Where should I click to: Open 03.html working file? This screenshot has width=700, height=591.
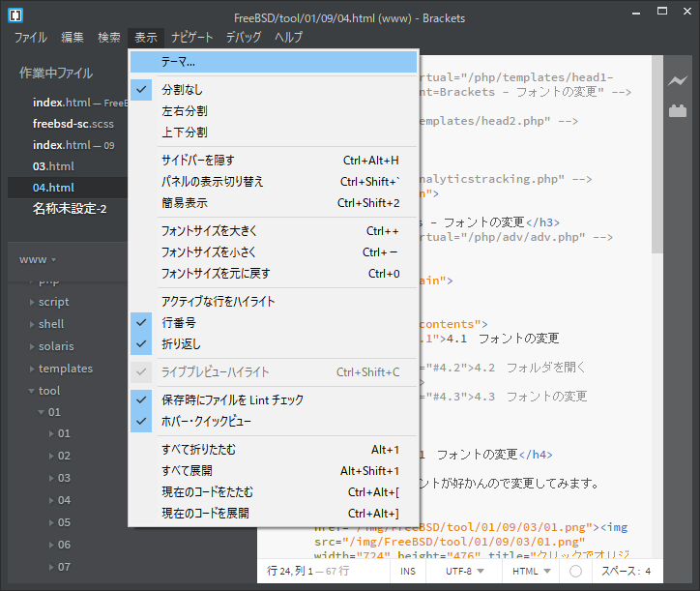pyautogui.click(x=68, y=166)
